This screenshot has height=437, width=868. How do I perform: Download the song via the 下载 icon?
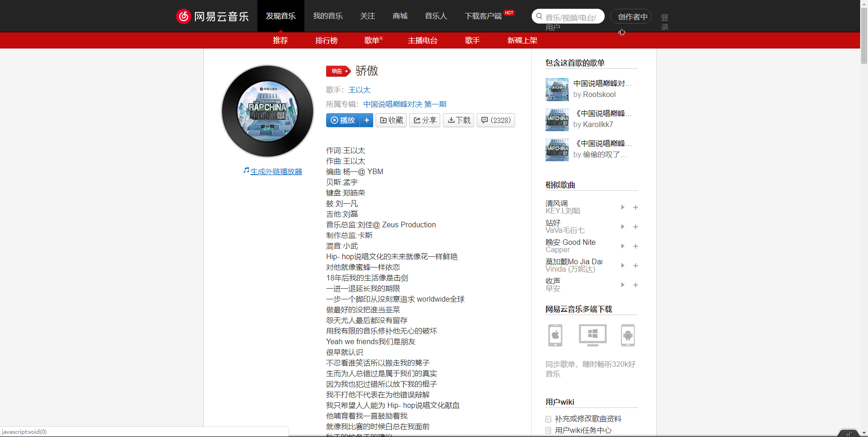pos(458,120)
